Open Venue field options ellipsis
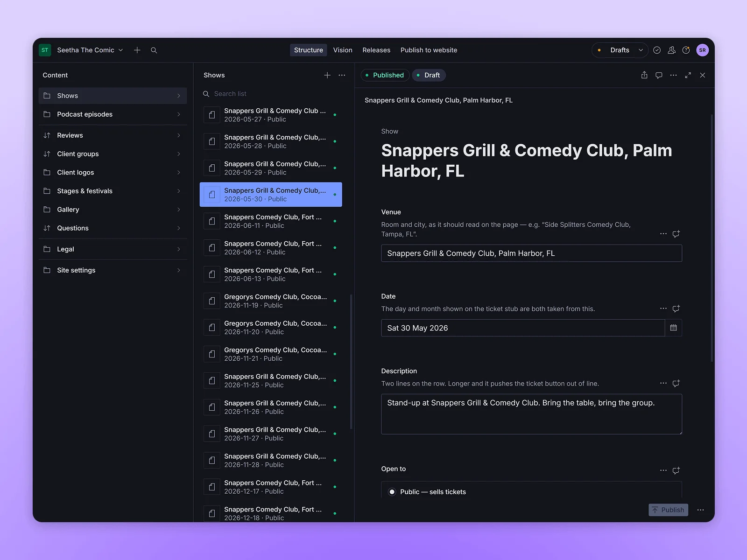Image resolution: width=747 pixels, height=560 pixels. [663, 234]
